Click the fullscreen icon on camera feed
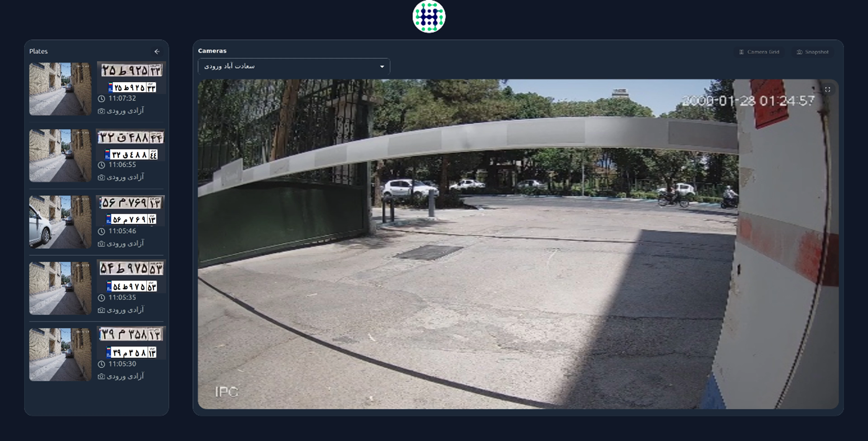Screen dimensions: 868x441 click(x=827, y=90)
